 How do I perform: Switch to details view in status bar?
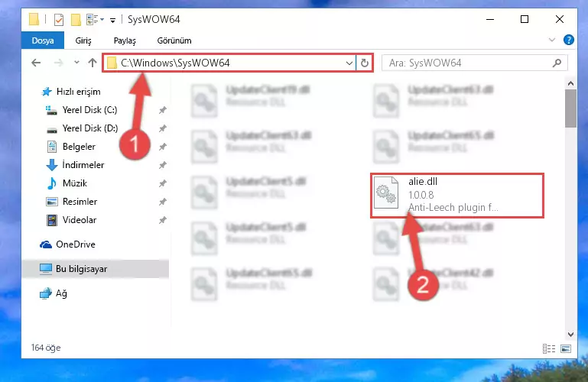click(x=549, y=348)
